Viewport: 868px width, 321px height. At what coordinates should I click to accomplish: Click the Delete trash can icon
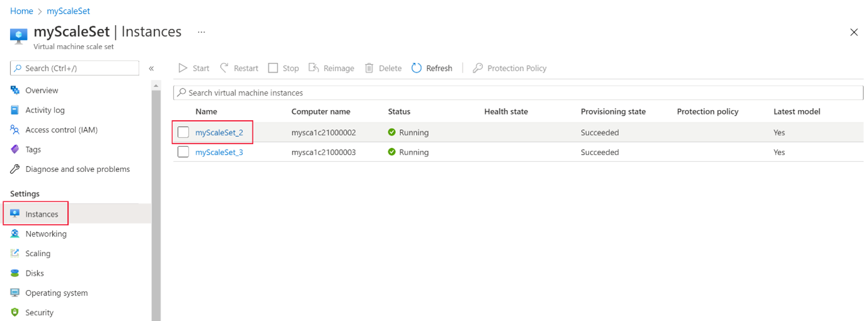(369, 68)
